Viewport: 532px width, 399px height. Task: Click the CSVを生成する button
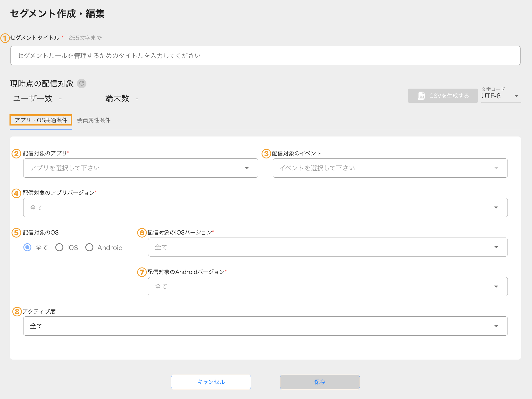point(443,96)
